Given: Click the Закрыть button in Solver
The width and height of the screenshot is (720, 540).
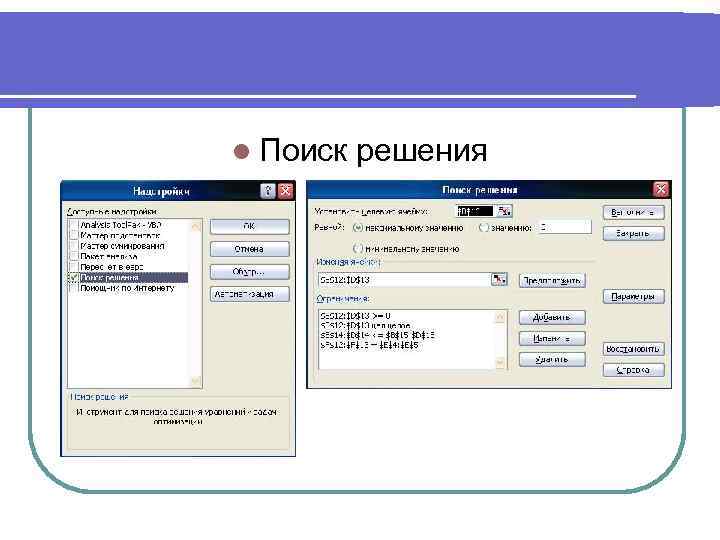Looking at the screenshot, I should pos(634,233).
